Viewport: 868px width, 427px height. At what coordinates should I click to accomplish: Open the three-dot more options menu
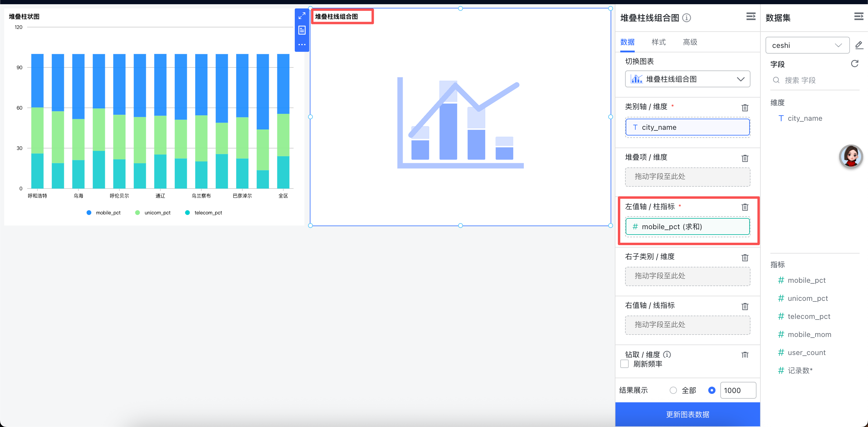(302, 45)
